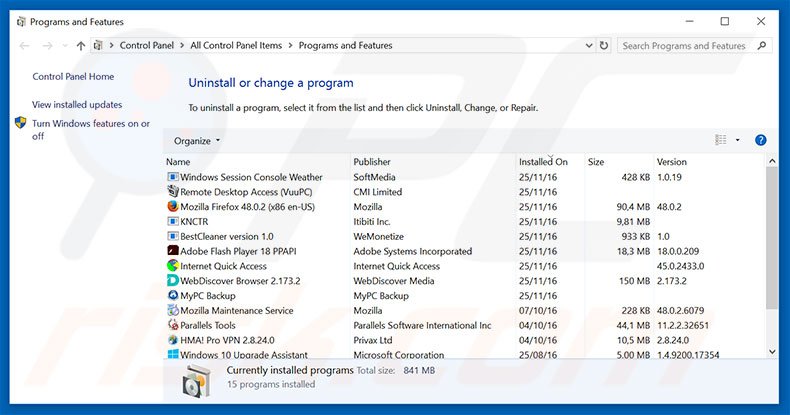Select version 45.0.2433.0 cell
The image size is (790, 415).
point(681,266)
